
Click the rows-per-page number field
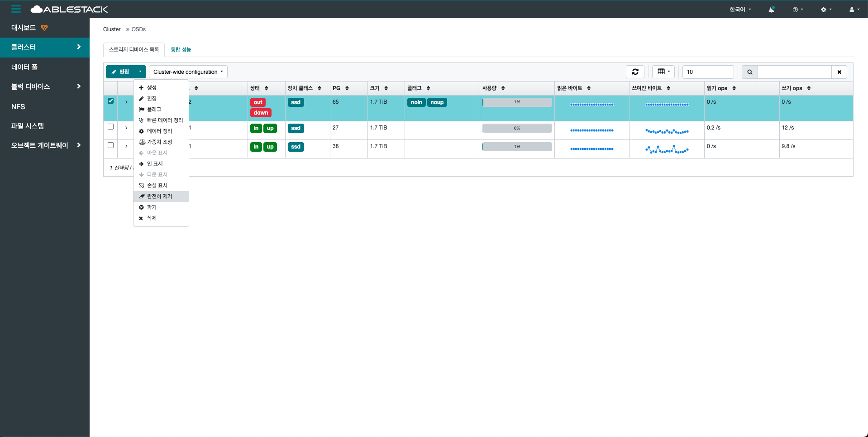(x=707, y=72)
